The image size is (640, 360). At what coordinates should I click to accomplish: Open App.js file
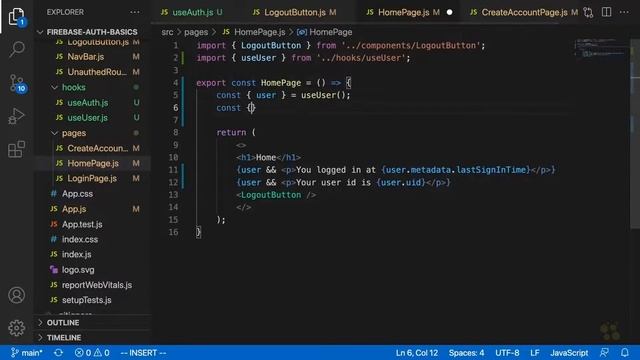click(x=74, y=209)
